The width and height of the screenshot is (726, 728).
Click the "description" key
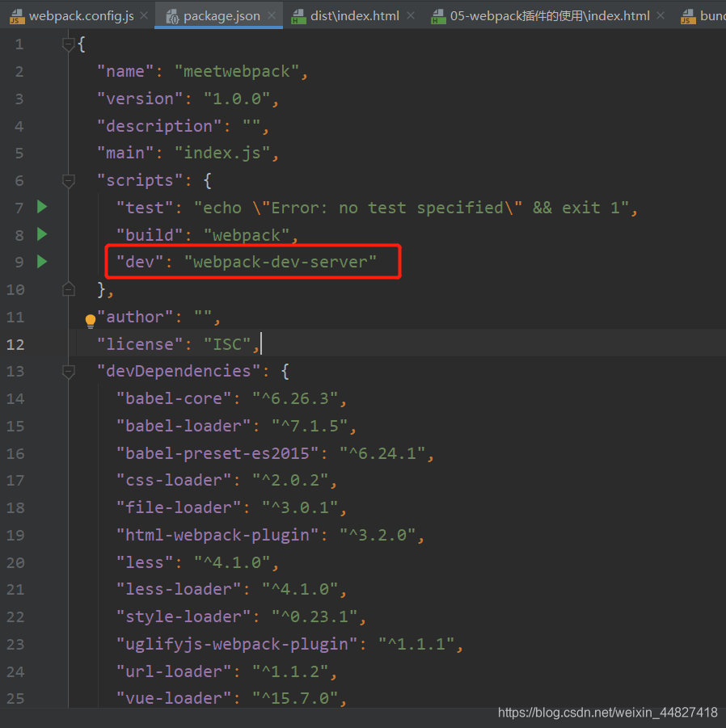[159, 126]
